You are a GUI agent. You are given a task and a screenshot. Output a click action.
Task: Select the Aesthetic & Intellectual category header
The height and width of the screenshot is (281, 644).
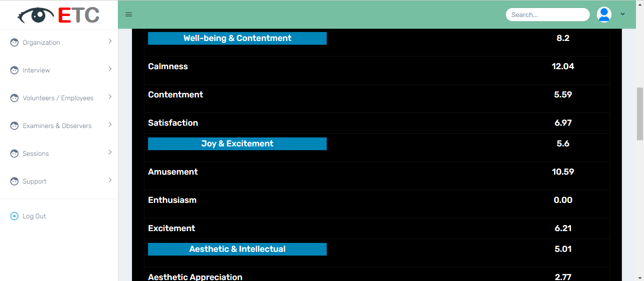(x=237, y=249)
